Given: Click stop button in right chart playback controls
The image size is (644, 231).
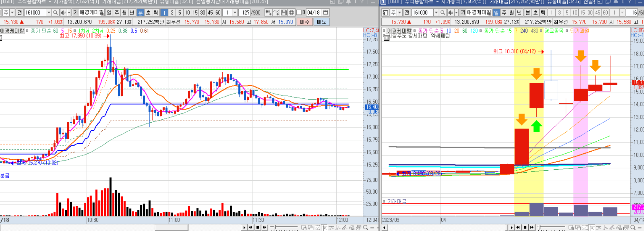Looking at the screenshot, I should [525, 228].
